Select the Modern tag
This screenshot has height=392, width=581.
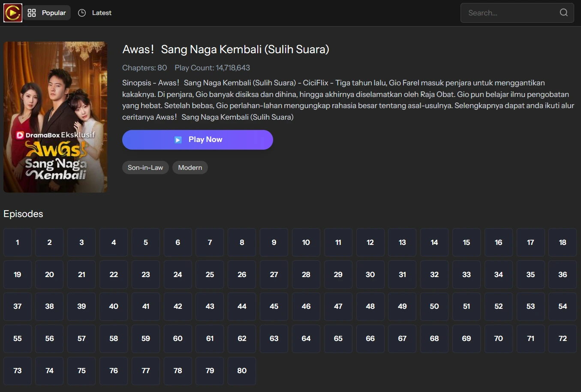click(x=190, y=167)
